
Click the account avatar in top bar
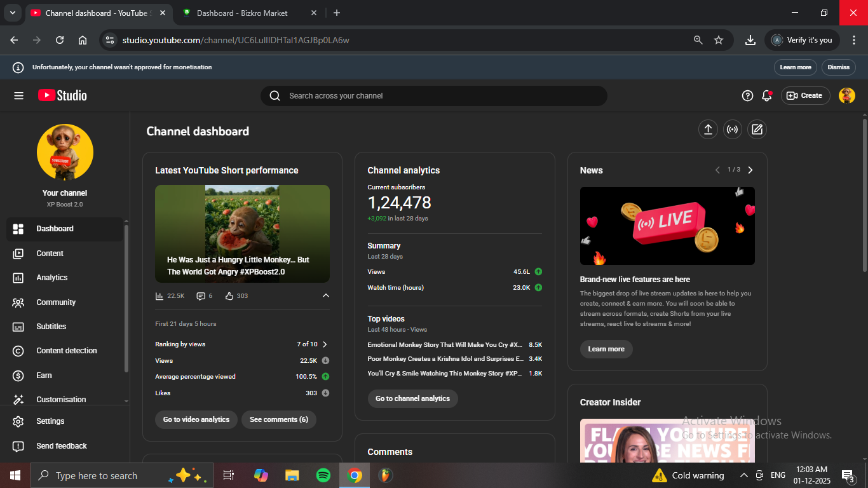coord(846,96)
